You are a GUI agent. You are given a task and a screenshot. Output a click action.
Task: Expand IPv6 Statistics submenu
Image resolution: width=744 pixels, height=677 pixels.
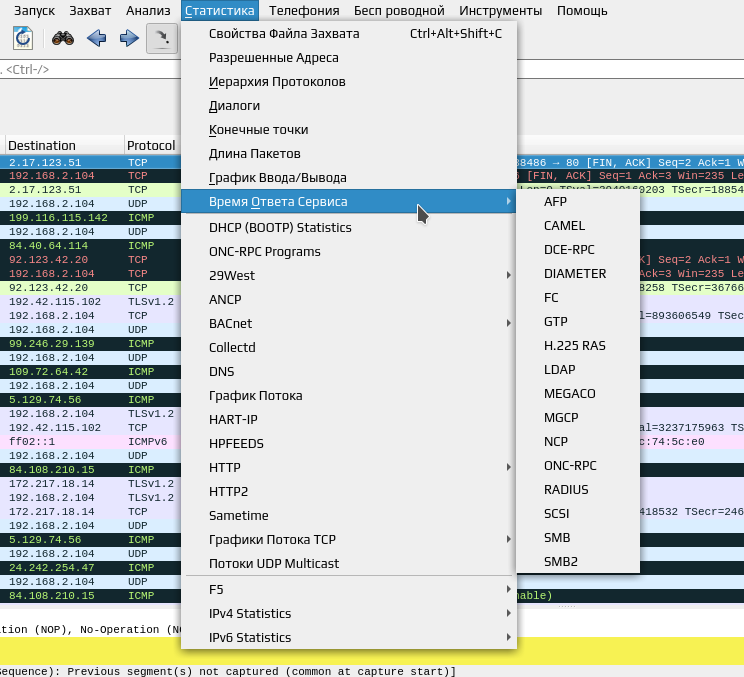point(349,637)
